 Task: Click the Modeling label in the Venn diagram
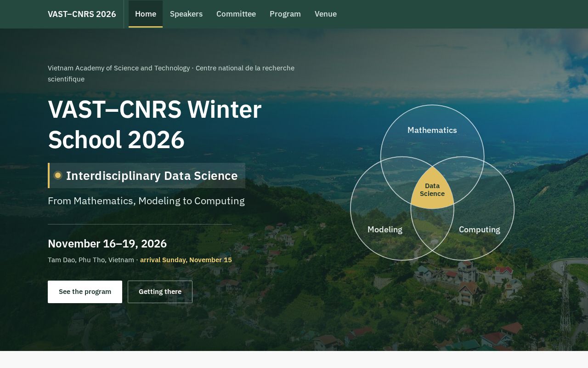(385, 230)
